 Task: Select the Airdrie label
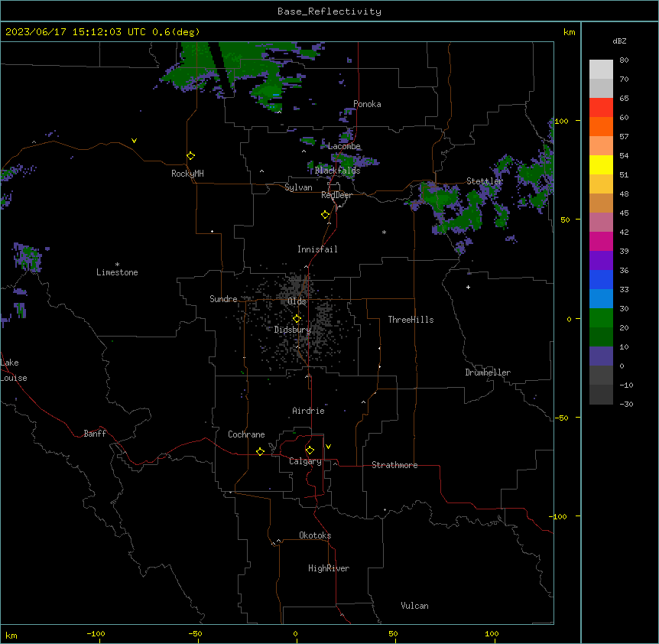pyautogui.click(x=309, y=411)
